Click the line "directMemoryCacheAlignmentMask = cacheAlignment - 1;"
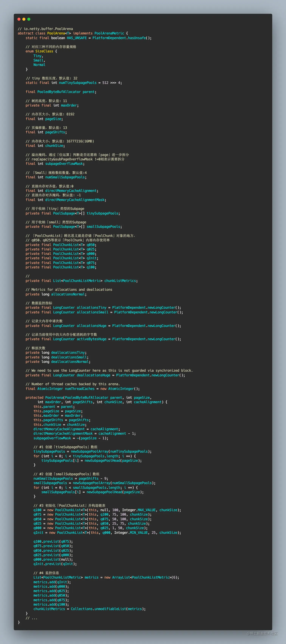 pyautogui.click(x=85, y=433)
